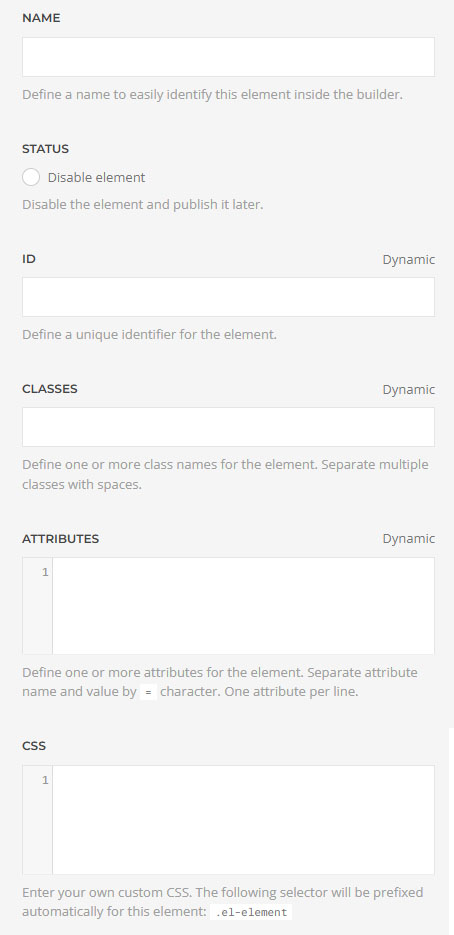The width and height of the screenshot is (454, 935).
Task: Toggle the Disable element checkbox
Action: [30, 177]
